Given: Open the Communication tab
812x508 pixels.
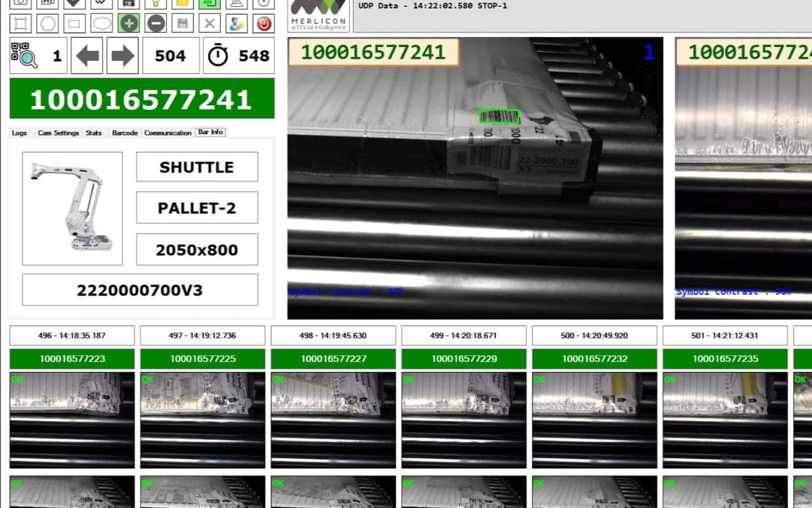Looking at the screenshot, I should 167,133.
